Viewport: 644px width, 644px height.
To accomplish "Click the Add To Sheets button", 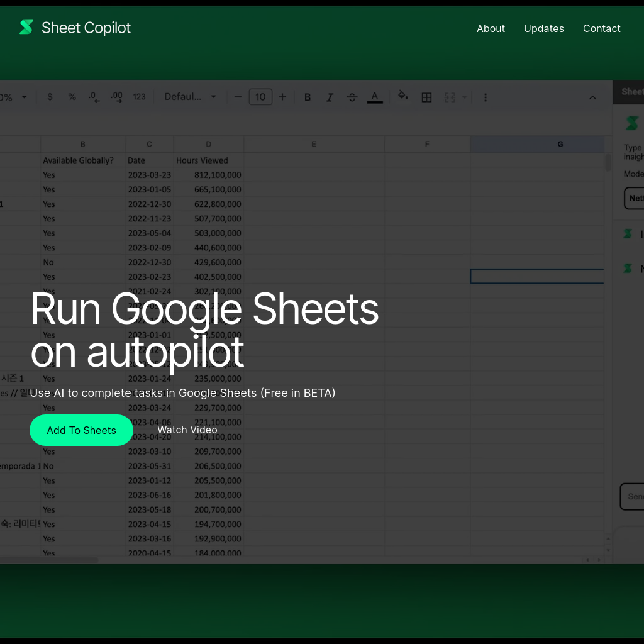I will [x=81, y=430].
